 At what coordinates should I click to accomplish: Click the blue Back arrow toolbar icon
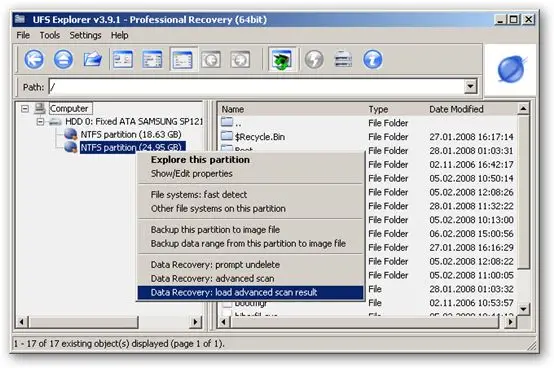pos(34,59)
